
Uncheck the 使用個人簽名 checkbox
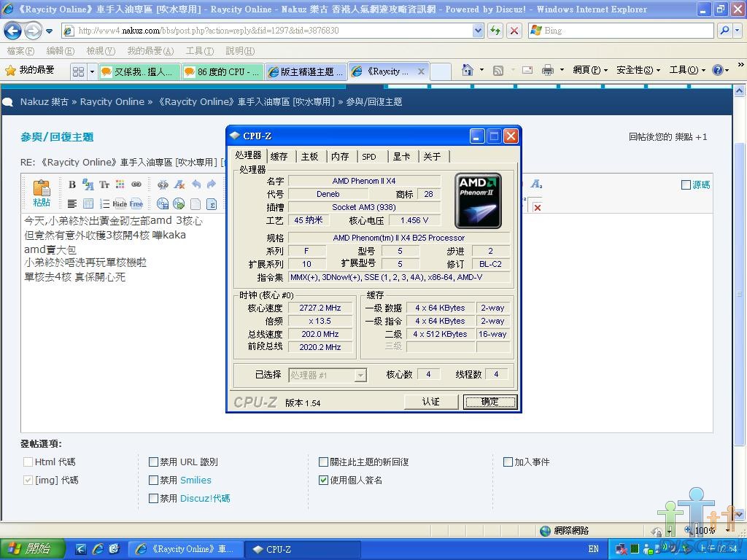click(x=323, y=480)
